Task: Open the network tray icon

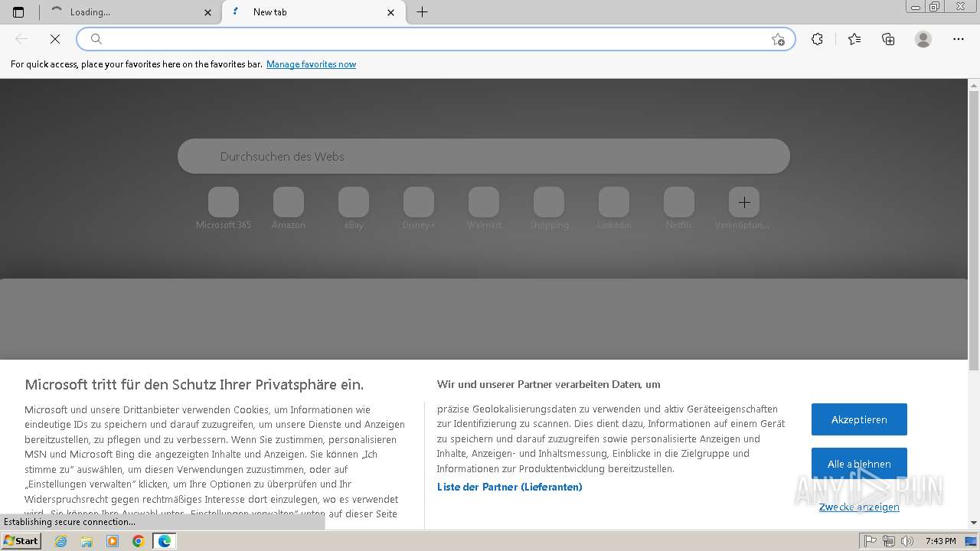Action: 888,541
